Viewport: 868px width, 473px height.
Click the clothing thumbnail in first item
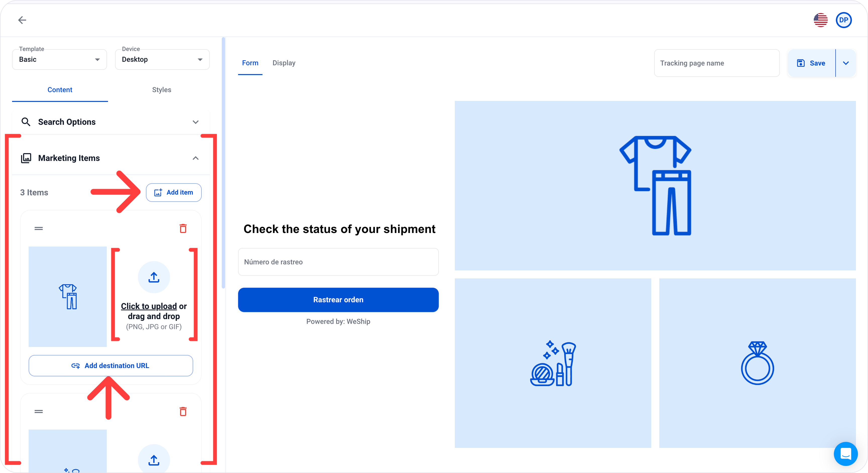click(x=68, y=297)
